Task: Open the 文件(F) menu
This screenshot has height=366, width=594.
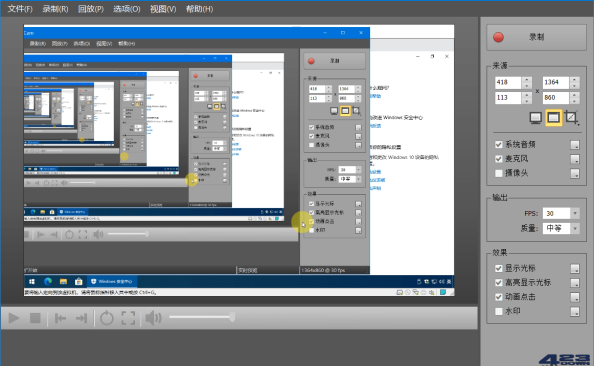Action: coord(20,9)
